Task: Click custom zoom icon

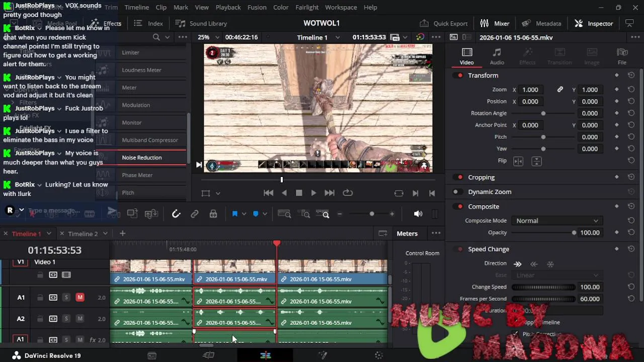Action: (323, 214)
